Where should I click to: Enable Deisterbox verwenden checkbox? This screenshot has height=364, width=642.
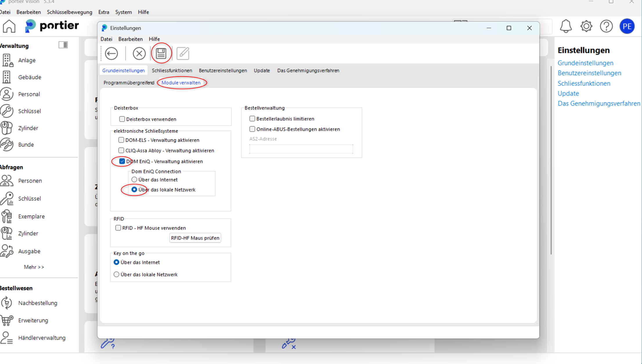click(122, 119)
